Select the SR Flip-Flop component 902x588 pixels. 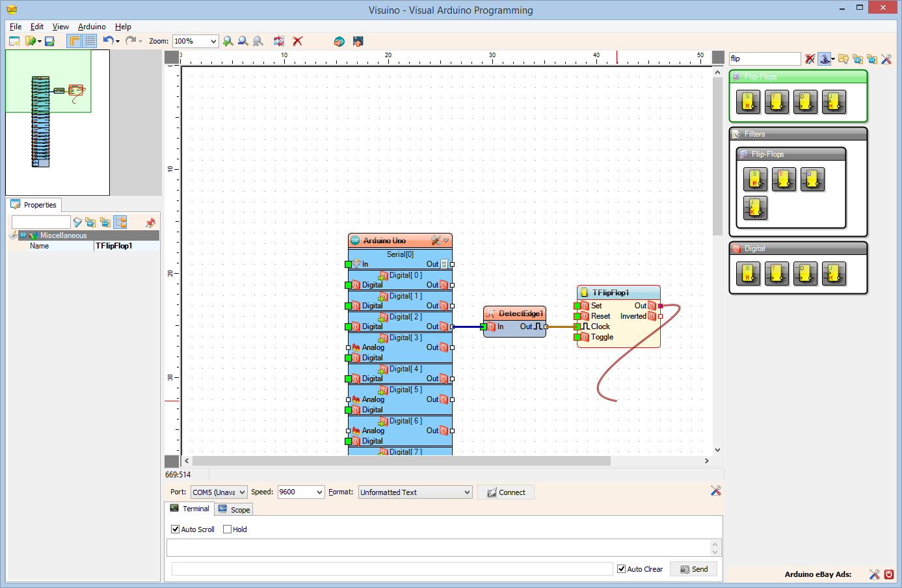point(748,102)
